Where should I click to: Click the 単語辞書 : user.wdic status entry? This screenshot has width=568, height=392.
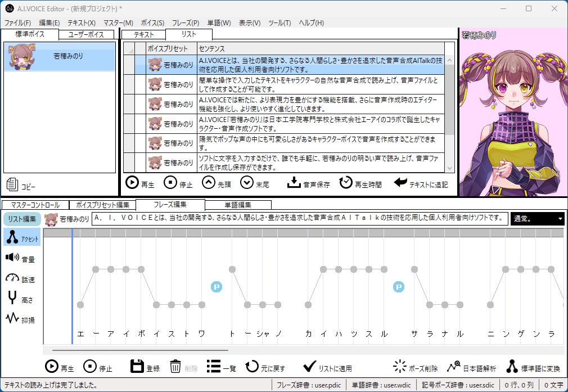(381, 385)
